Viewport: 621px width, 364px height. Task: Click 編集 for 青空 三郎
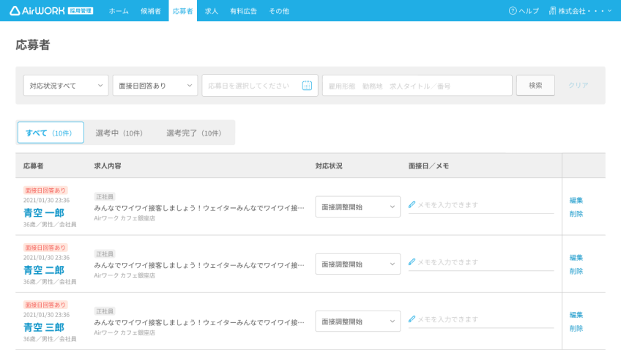pyautogui.click(x=576, y=315)
